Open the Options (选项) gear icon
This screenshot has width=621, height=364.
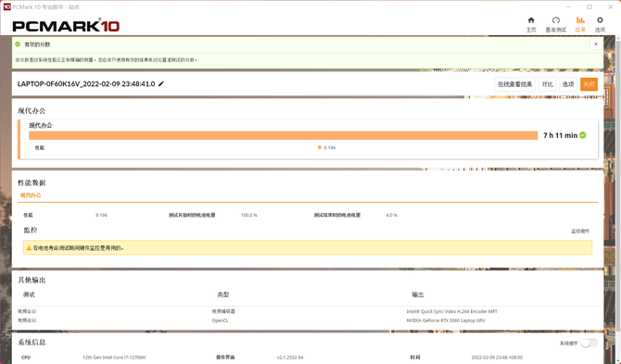[600, 20]
